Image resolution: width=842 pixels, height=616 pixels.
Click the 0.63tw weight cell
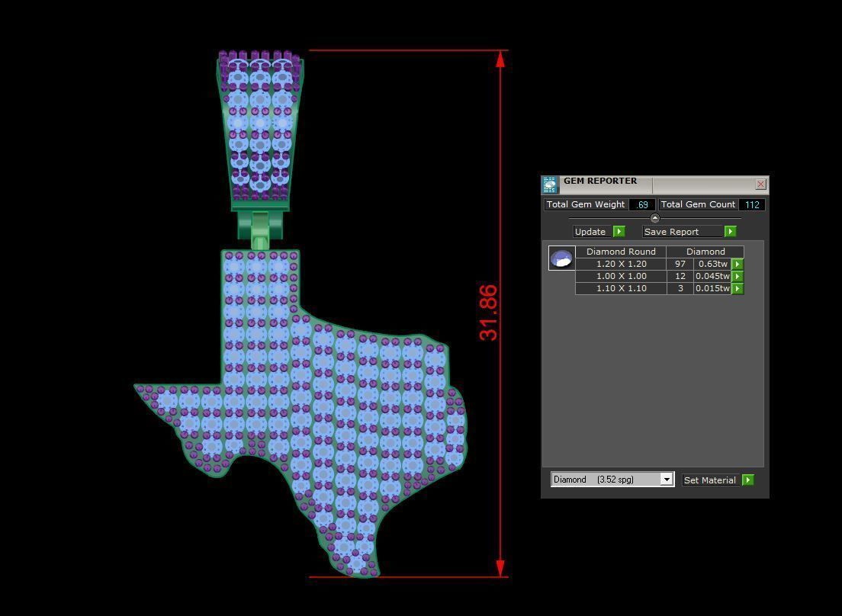[x=712, y=264]
